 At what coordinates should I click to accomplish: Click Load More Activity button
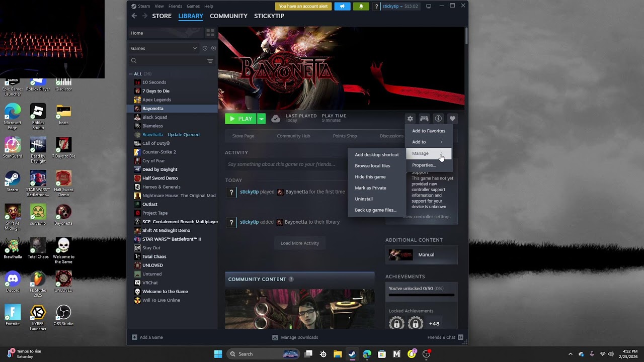(300, 243)
